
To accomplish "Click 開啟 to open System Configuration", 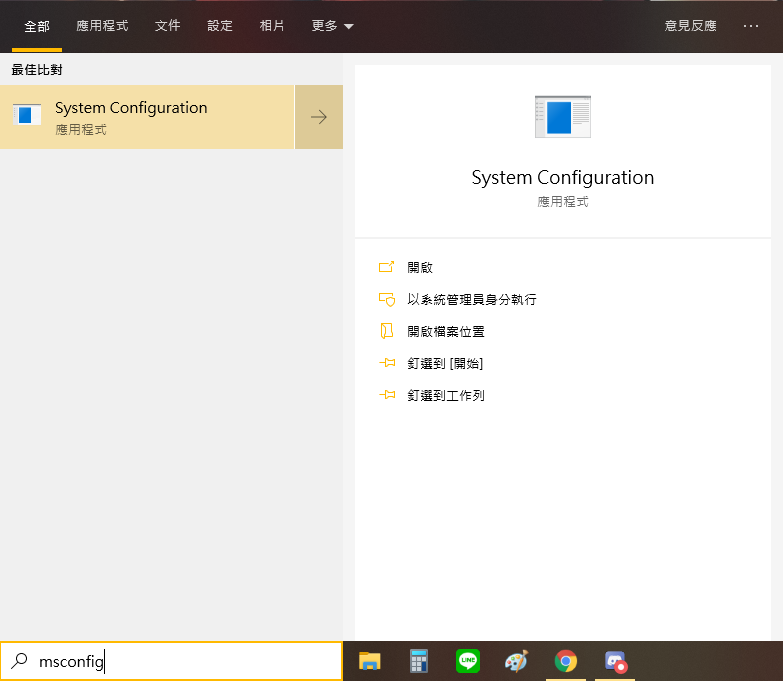I will (x=419, y=268).
